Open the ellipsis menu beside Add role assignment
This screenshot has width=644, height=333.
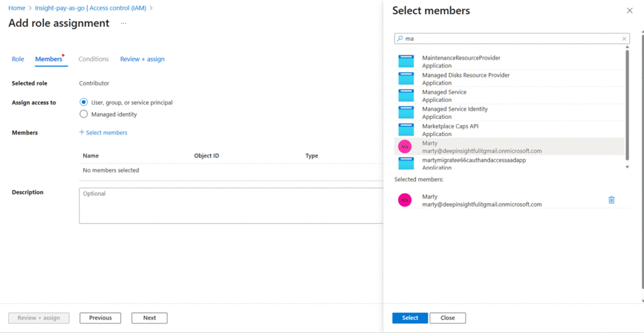pos(123,23)
